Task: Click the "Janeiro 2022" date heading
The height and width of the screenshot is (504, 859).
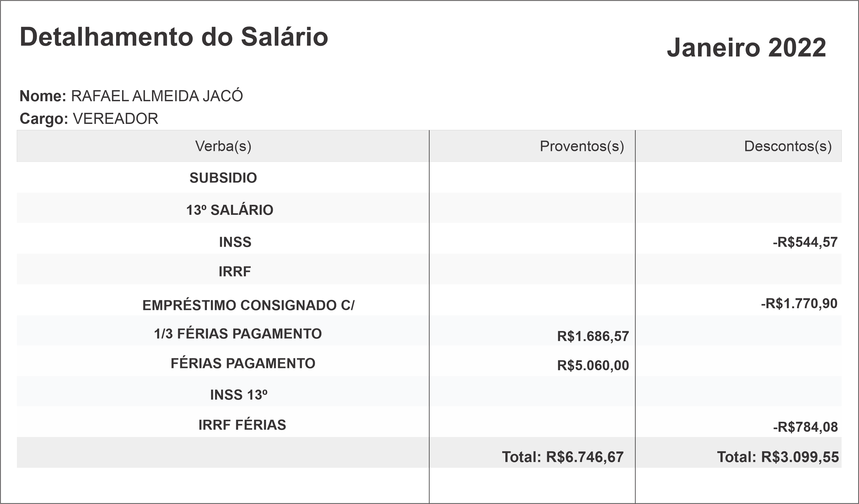Action: [x=746, y=48]
